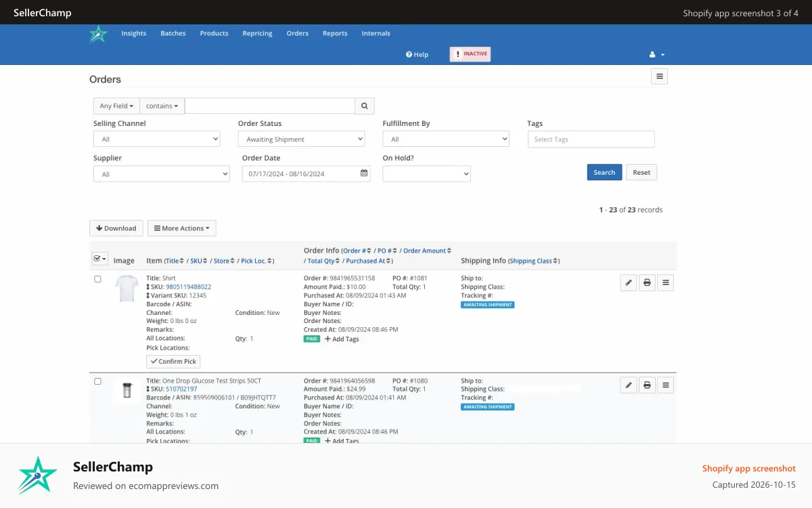Open the calendar icon in Order Date
The width and height of the screenshot is (812, 508).
point(364,173)
